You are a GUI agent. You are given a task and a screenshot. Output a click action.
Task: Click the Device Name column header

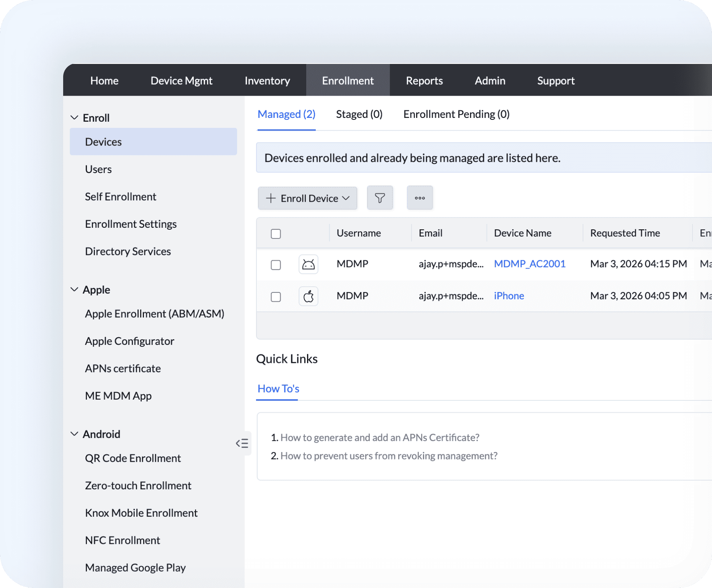pos(523,233)
